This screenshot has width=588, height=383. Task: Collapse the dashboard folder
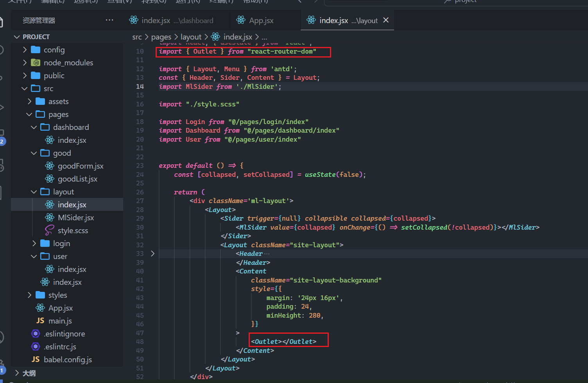pyautogui.click(x=34, y=127)
